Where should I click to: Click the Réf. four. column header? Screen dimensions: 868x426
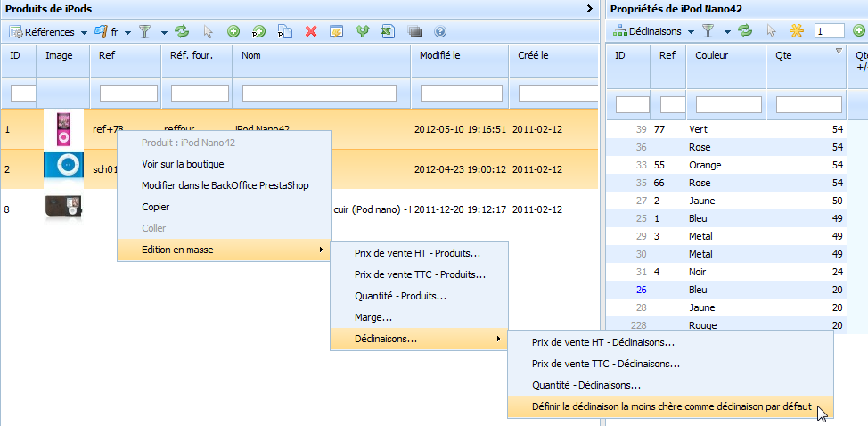point(197,61)
